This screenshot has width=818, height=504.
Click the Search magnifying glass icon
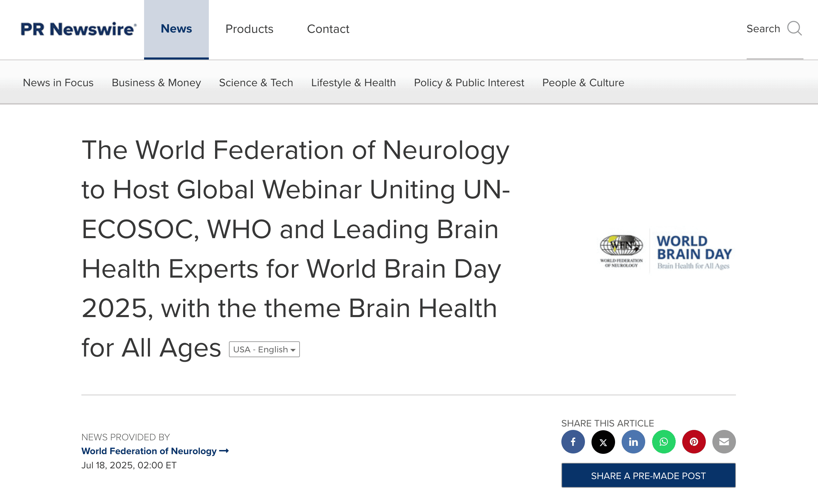[x=794, y=29]
